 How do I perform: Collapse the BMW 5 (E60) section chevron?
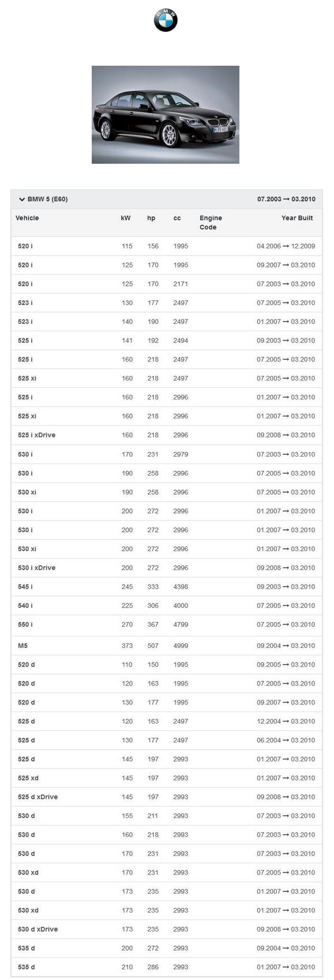22,199
